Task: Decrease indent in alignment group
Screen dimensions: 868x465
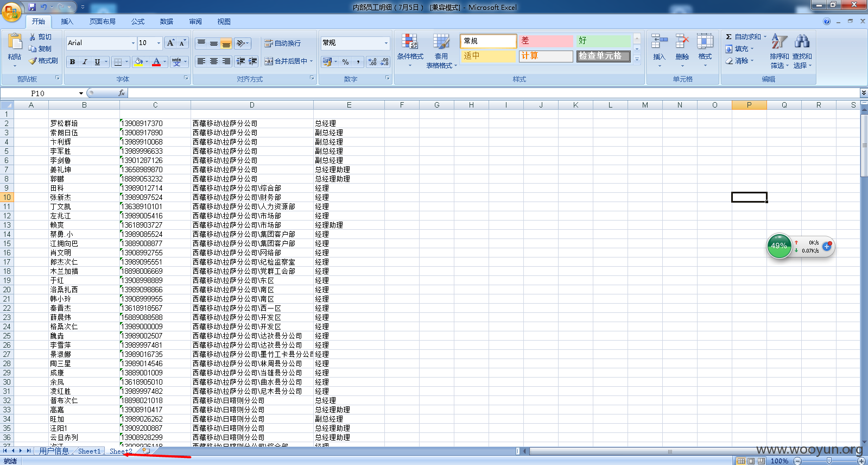Action: click(240, 61)
